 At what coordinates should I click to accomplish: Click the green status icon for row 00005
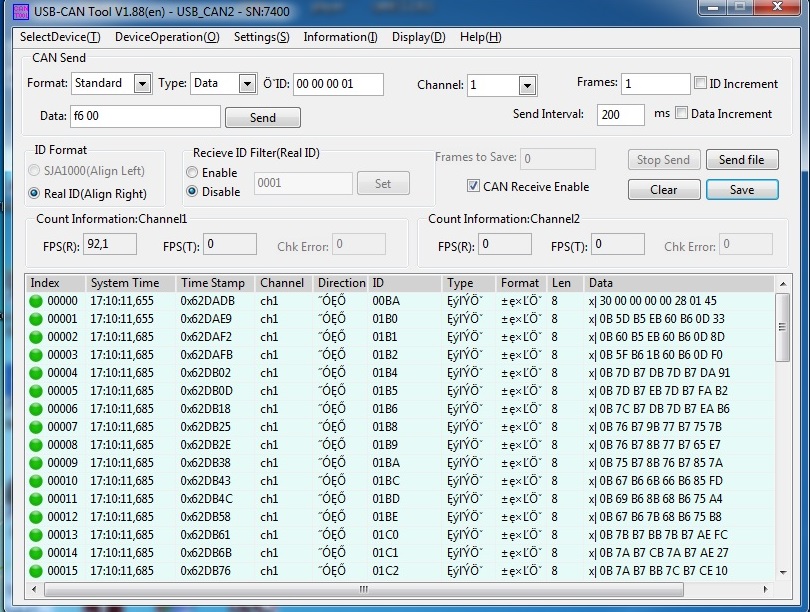click(x=37, y=391)
